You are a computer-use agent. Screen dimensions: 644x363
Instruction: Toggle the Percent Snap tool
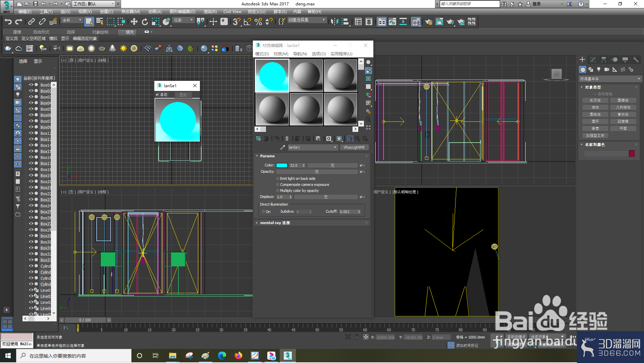point(258,22)
